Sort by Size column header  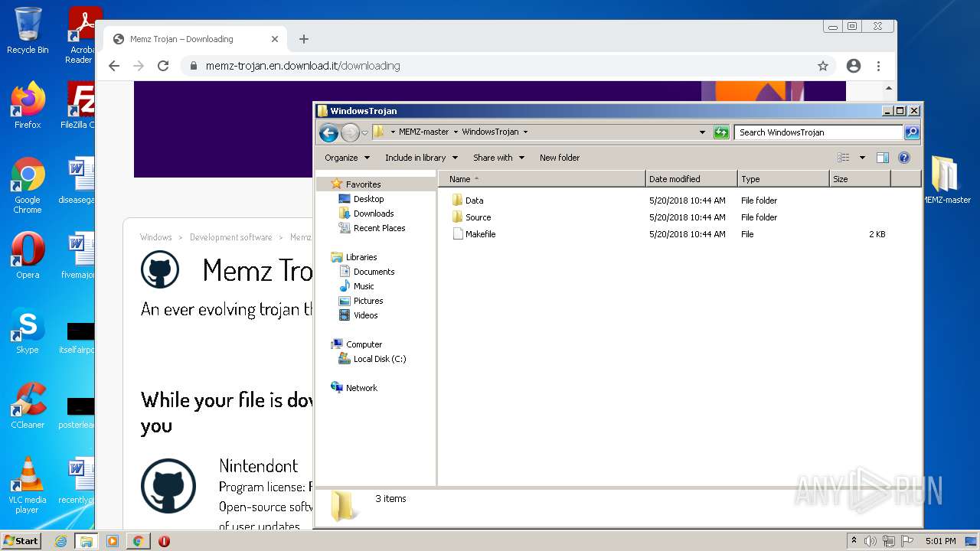coord(860,179)
